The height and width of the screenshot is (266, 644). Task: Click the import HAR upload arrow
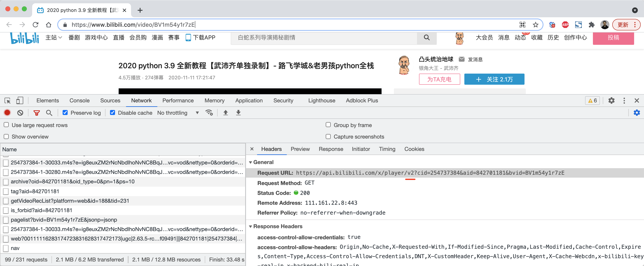coord(226,113)
